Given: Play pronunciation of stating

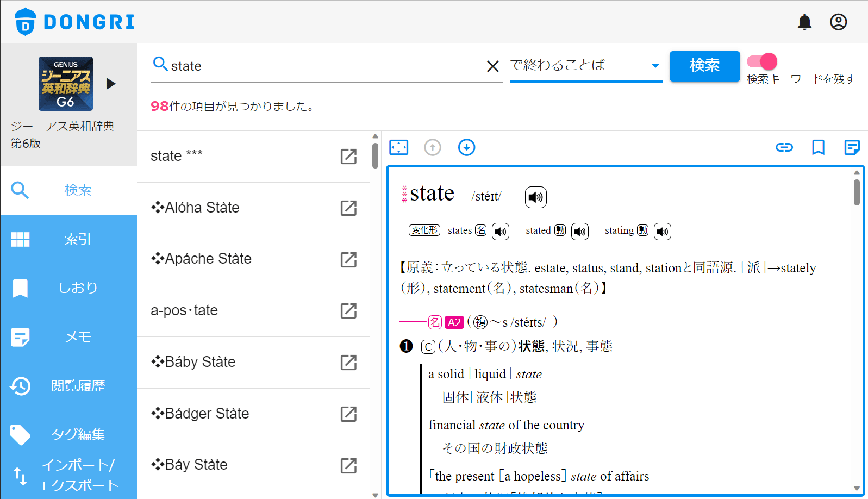Looking at the screenshot, I should 662,232.
